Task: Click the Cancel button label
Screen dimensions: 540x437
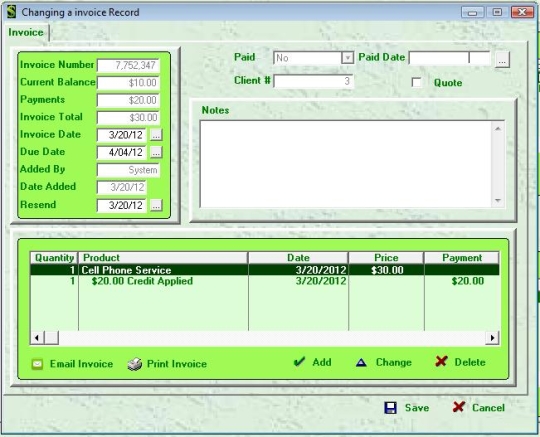Action: tap(488, 408)
